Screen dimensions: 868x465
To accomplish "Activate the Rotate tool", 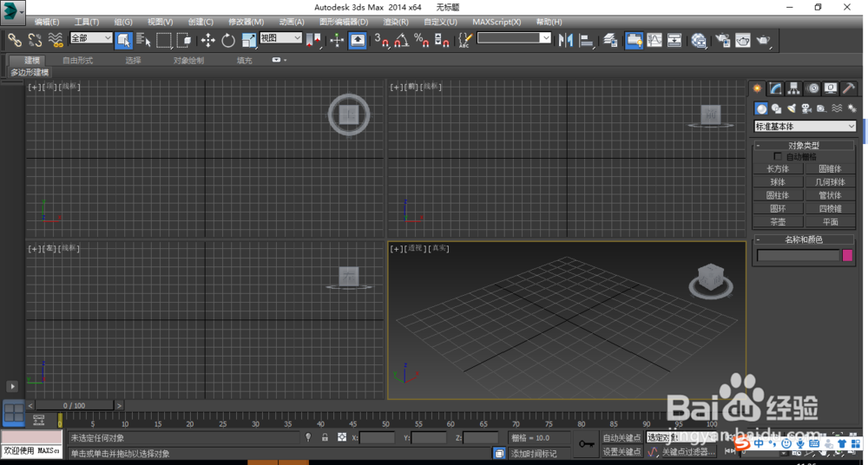I will pyautogui.click(x=228, y=40).
